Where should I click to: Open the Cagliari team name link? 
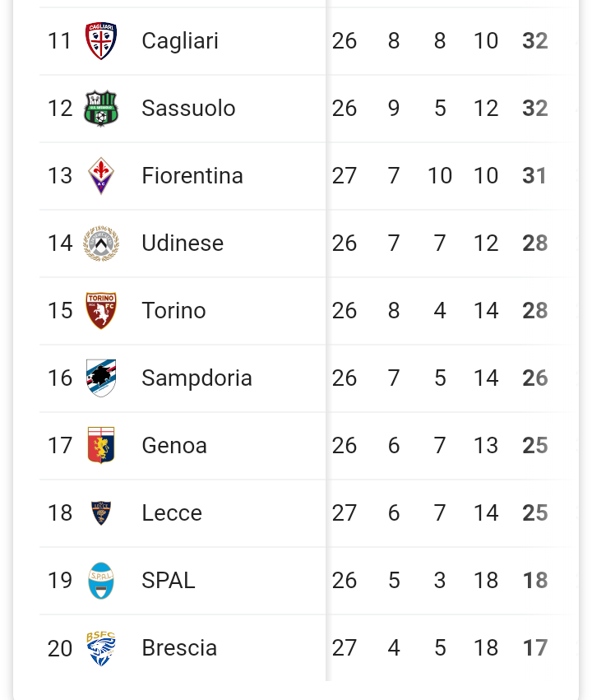point(180,40)
